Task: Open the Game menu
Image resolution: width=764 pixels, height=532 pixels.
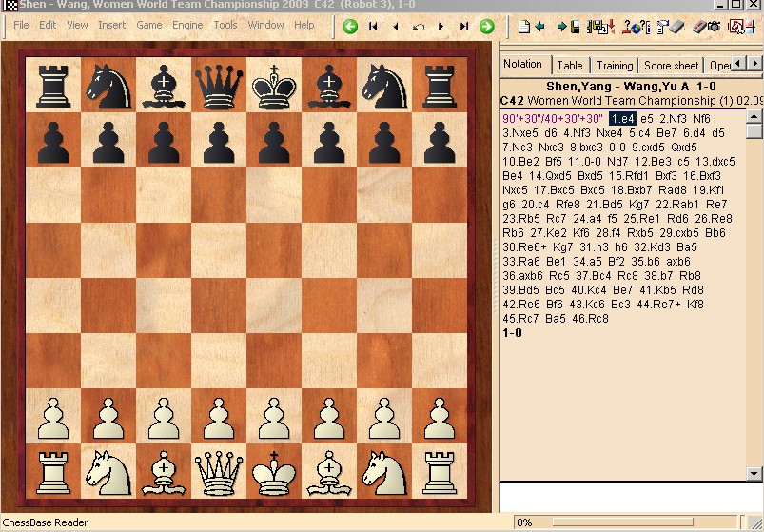Action: click(149, 25)
